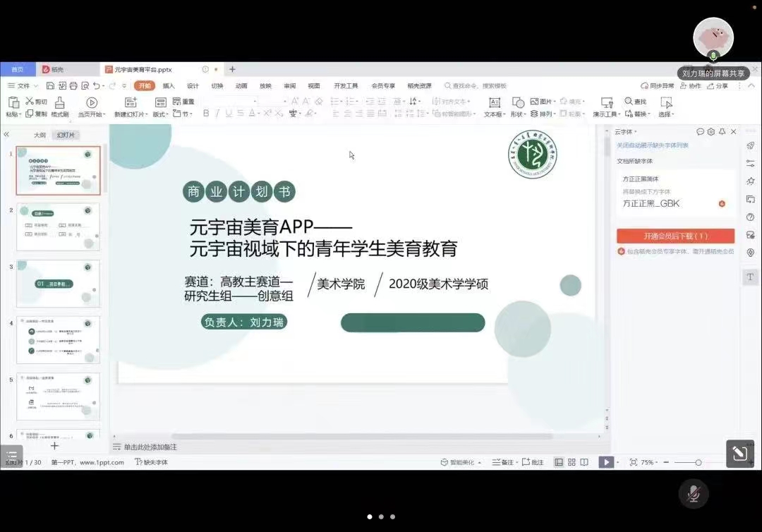762x532 pixels.
Task: Switch to Slide Sorter grid view
Action: click(x=571, y=462)
